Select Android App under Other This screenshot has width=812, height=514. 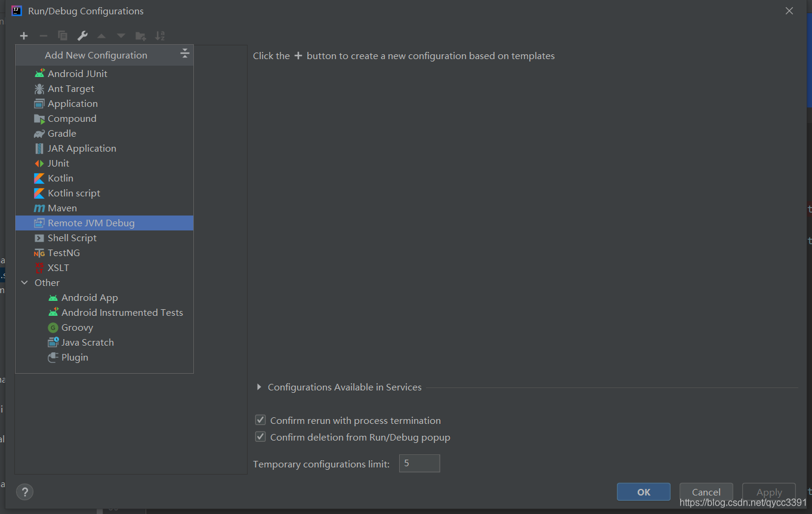[x=104, y=297]
